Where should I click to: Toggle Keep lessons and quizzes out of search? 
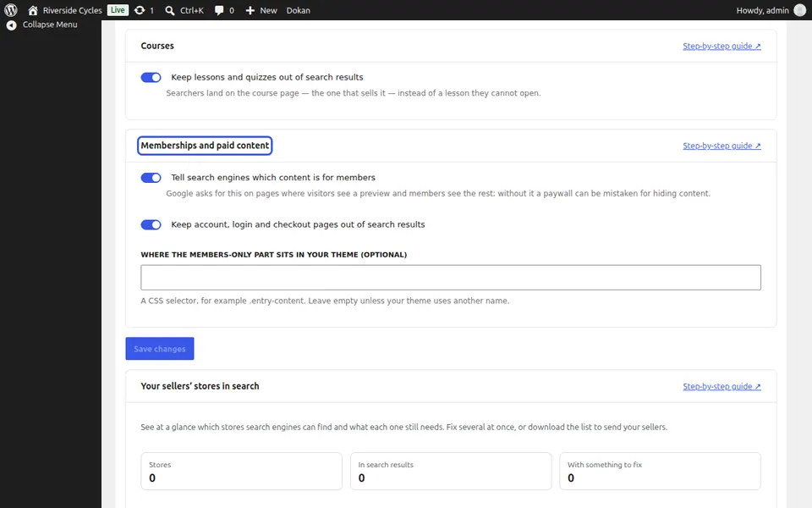[151, 77]
